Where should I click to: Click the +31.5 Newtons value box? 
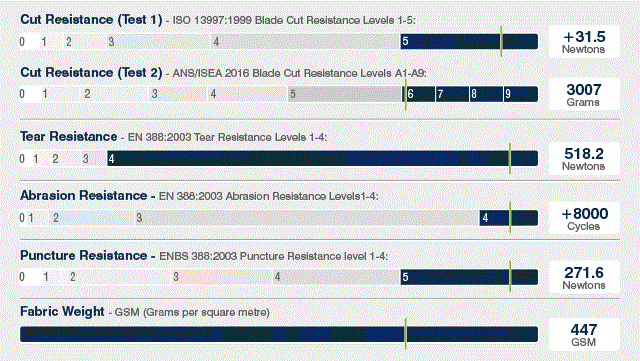tap(584, 42)
